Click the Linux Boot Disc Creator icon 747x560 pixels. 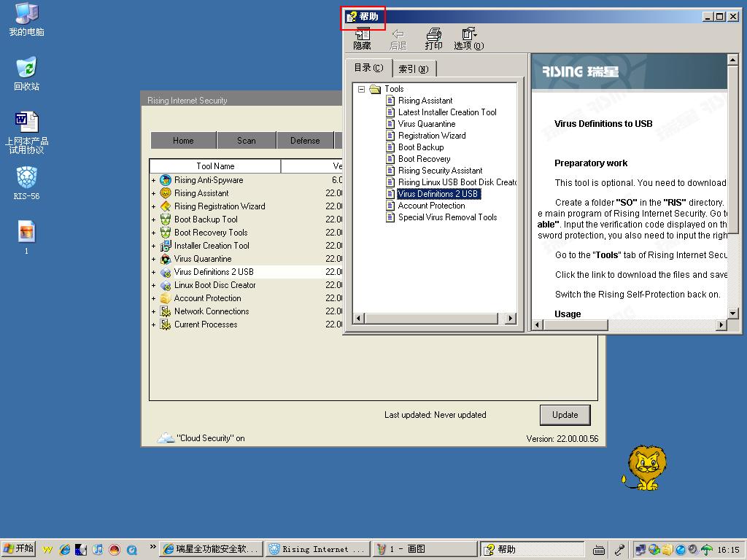pyautogui.click(x=166, y=285)
